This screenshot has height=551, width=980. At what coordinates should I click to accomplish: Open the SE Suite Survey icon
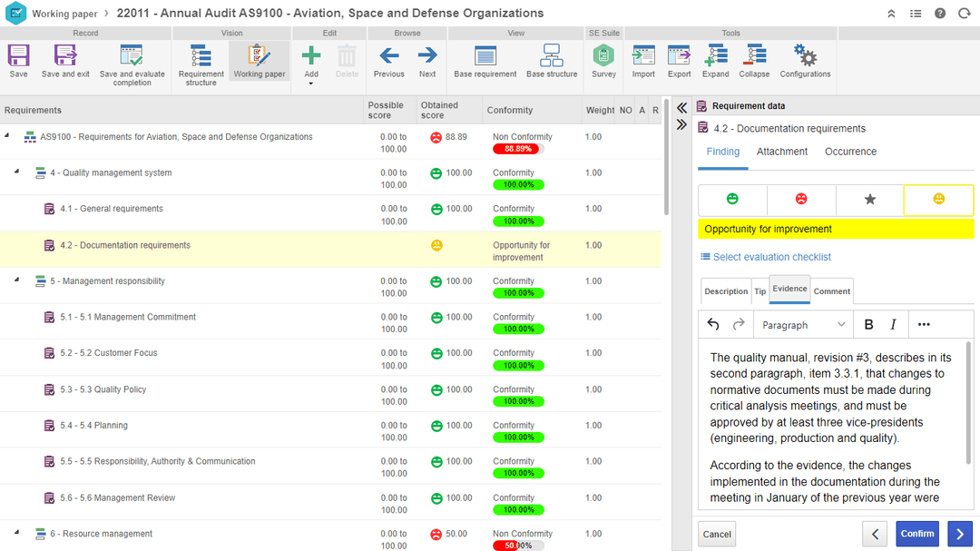[603, 55]
